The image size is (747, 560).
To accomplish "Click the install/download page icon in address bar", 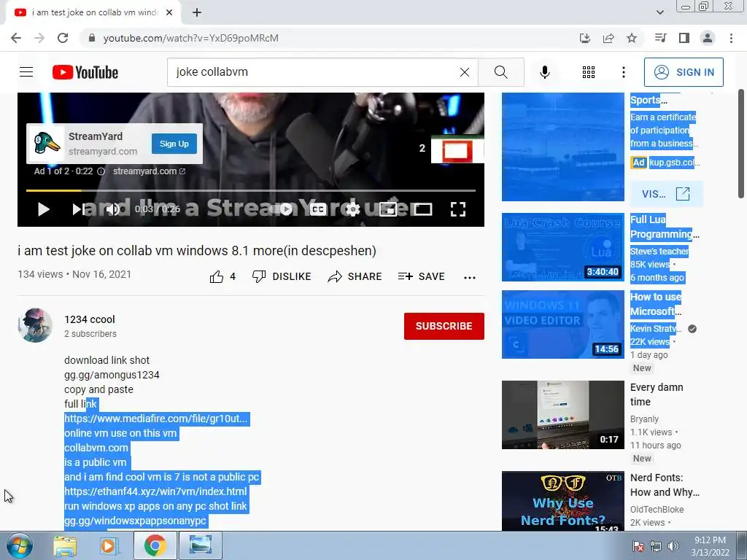I will pyautogui.click(x=585, y=38).
